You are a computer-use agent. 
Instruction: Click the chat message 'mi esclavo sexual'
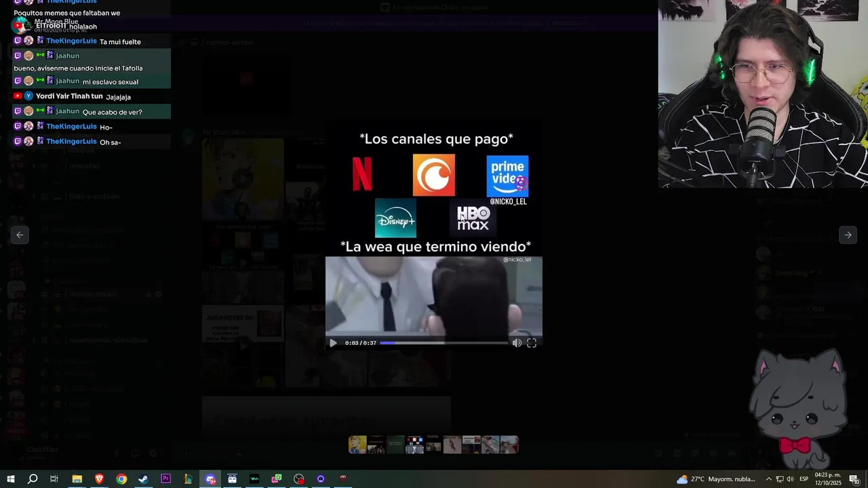point(110,82)
